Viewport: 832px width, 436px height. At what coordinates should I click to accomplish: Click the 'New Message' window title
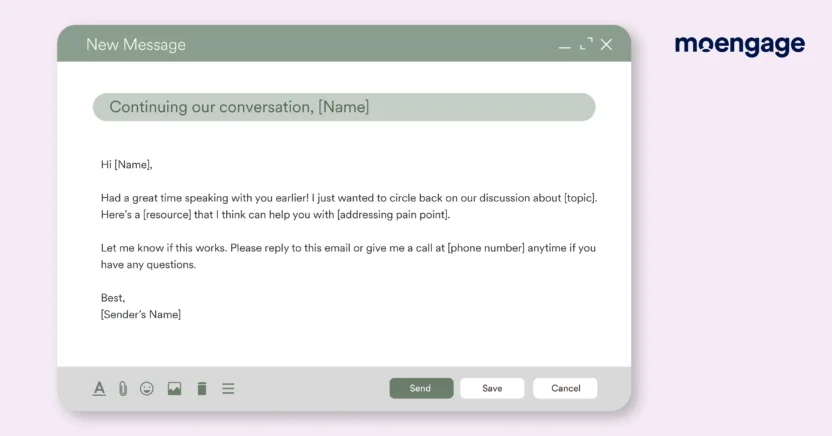tap(136, 45)
